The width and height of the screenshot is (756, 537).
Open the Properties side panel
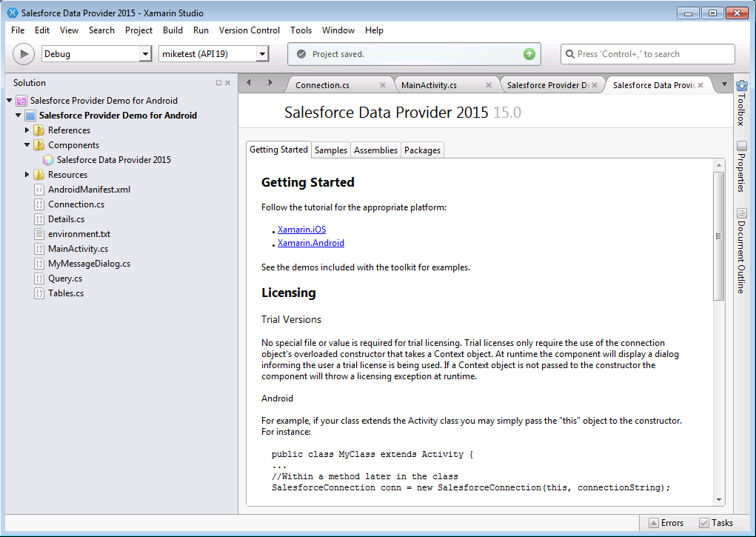click(741, 166)
